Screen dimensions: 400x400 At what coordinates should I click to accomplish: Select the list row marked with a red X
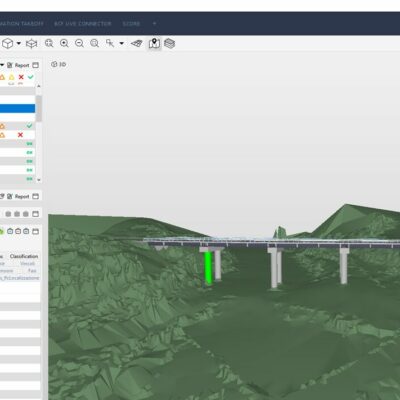click(17, 135)
